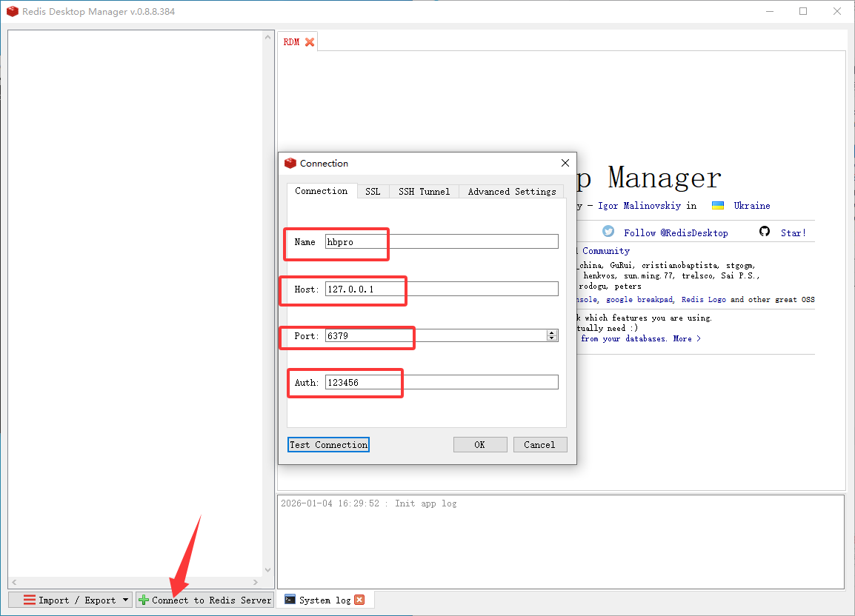Image resolution: width=855 pixels, height=616 pixels.
Task: Switch to the SSL tab
Action: click(373, 191)
